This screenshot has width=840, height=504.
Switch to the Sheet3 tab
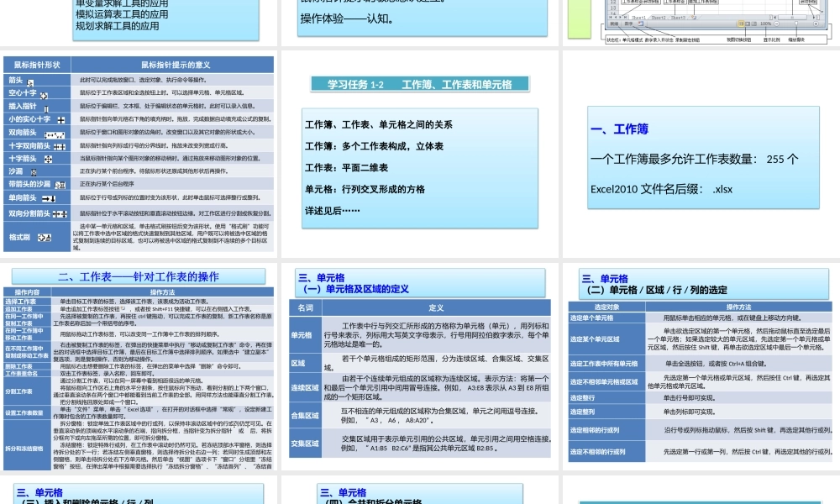point(678,18)
